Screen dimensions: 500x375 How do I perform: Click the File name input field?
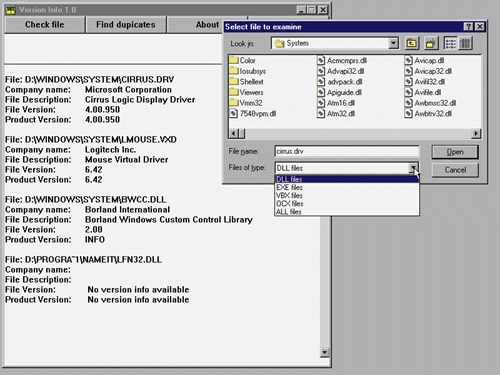[x=347, y=151]
